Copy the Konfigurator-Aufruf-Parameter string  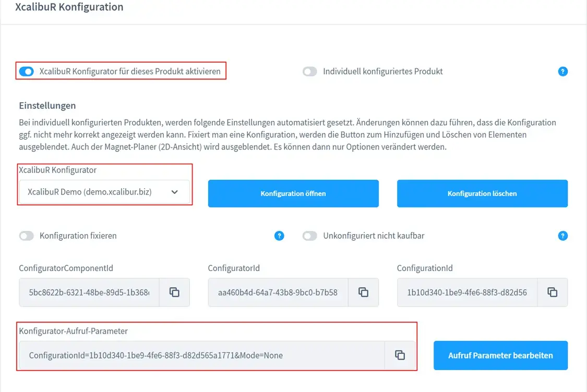click(400, 355)
